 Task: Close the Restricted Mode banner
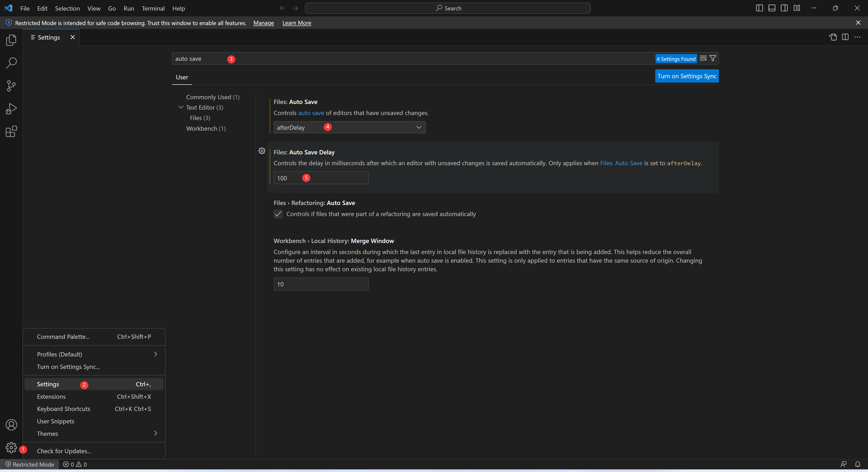pos(858,23)
